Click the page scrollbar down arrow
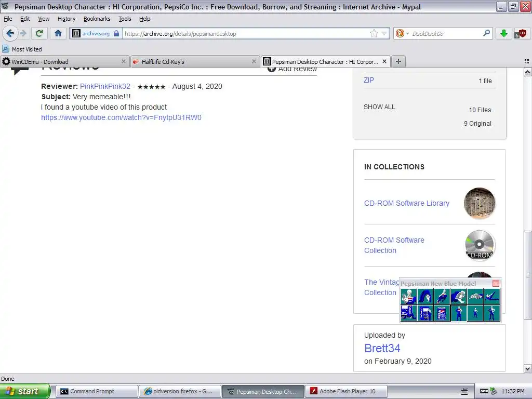Screen dimensions: 532x399 click(527, 368)
